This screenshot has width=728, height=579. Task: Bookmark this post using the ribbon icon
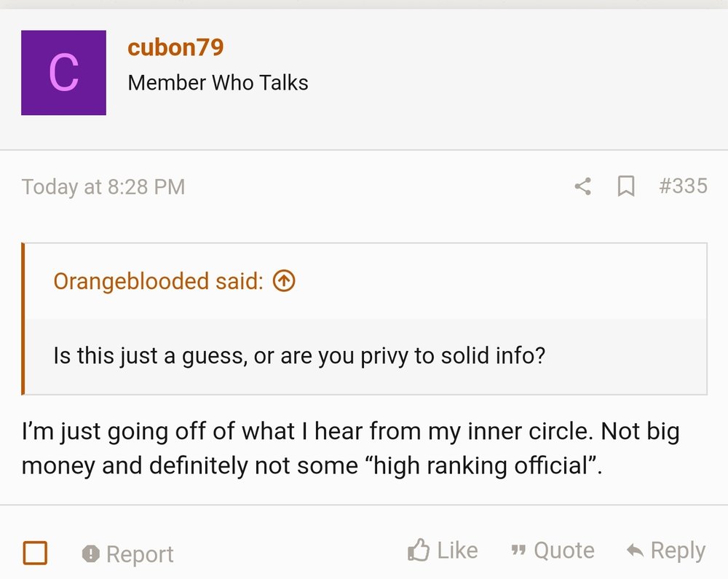click(626, 186)
